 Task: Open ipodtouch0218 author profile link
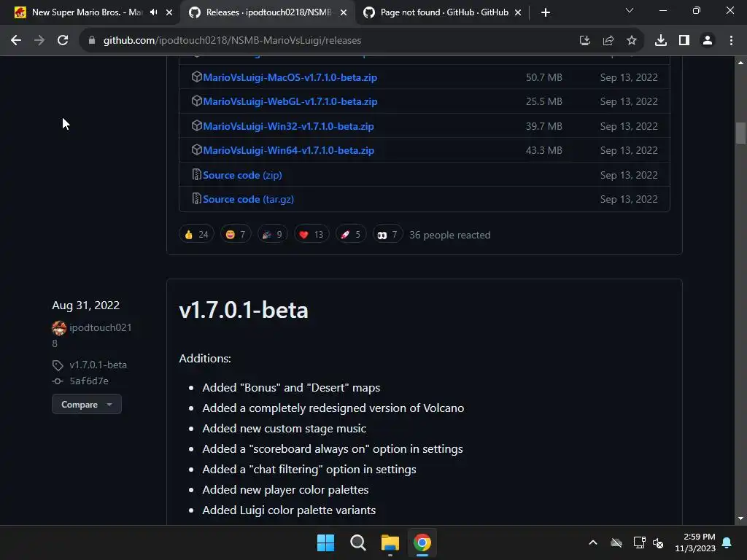[x=101, y=327]
